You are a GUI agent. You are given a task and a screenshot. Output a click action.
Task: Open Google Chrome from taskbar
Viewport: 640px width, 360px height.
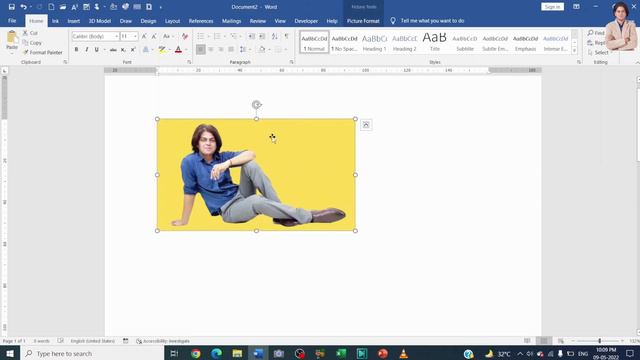coord(196,353)
